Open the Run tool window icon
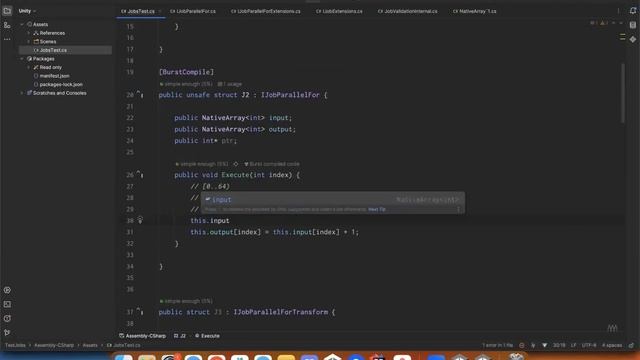 [7, 290]
